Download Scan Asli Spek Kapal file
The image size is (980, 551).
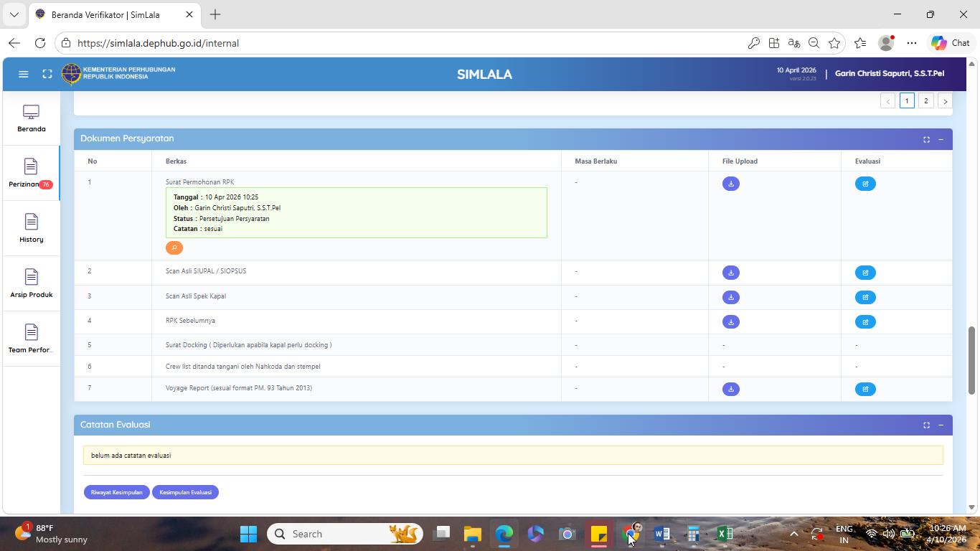pyautogui.click(x=730, y=297)
